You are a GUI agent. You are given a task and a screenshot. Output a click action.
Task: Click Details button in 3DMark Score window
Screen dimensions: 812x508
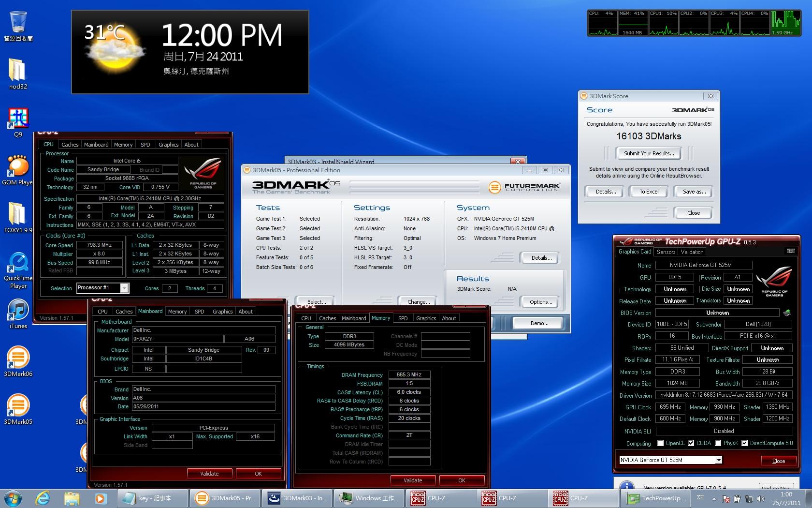tap(606, 192)
